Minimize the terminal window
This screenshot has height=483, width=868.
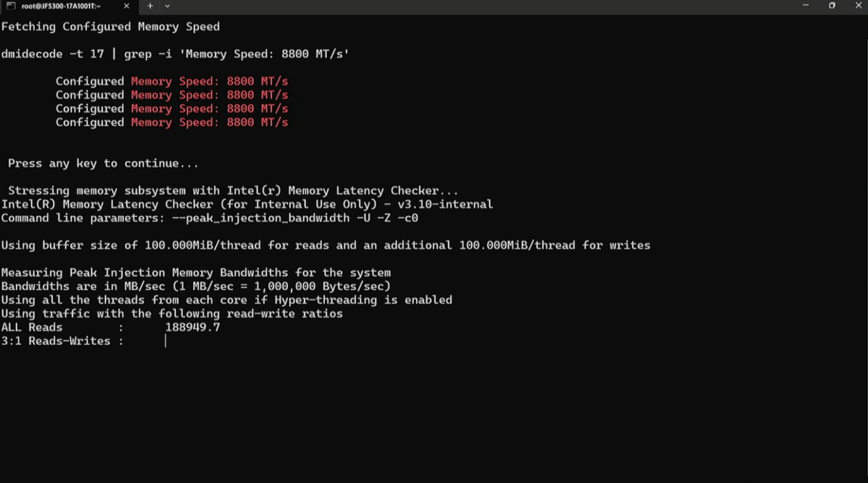point(806,6)
